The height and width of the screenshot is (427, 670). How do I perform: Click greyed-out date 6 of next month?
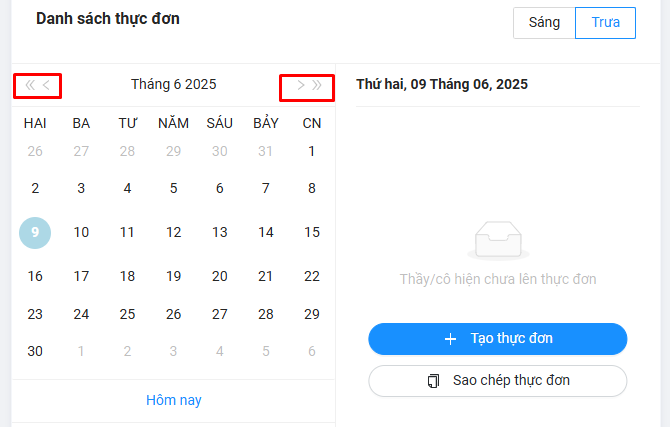tap(312, 351)
